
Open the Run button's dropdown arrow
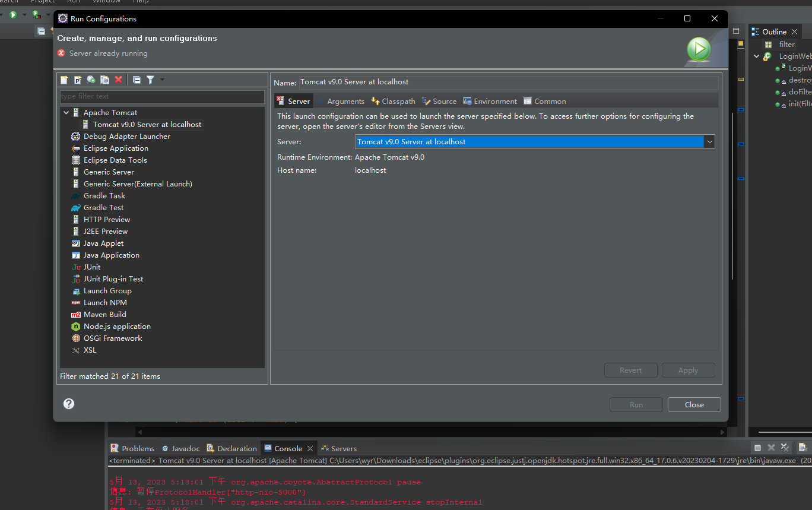(24, 14)
